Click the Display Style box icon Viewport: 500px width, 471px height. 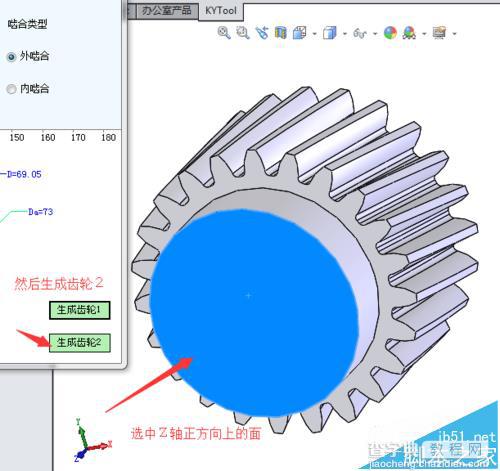click(x=330, y=33)
